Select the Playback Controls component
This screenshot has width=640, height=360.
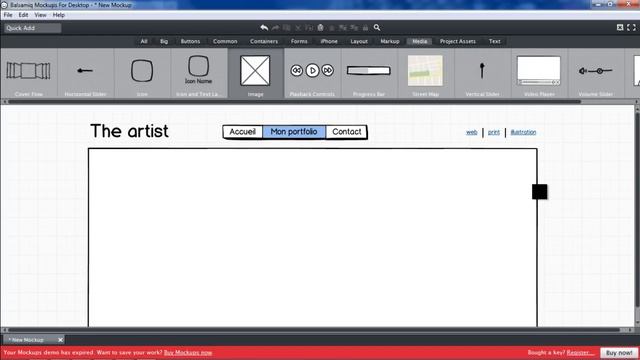[312, 73]
